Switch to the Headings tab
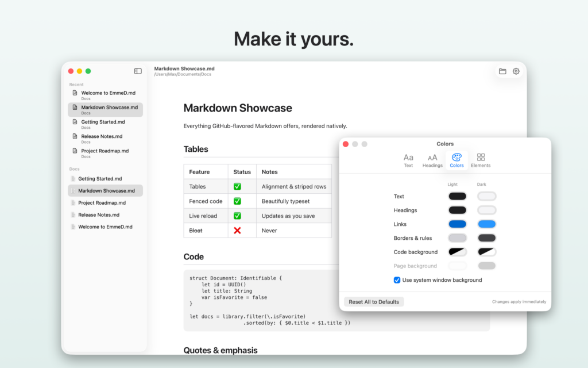588x368 pixels. click(432, 160)
